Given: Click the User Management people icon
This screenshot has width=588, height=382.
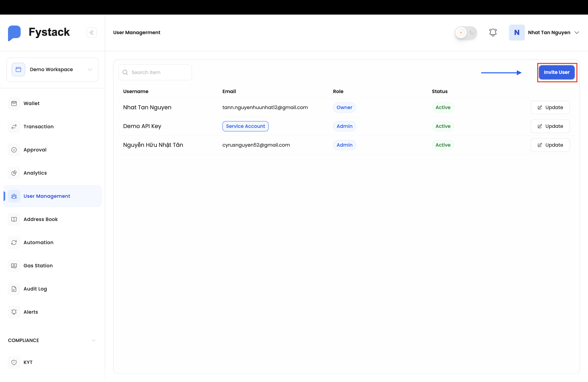Looking at the screenshot, I should [x=14, y=196].
